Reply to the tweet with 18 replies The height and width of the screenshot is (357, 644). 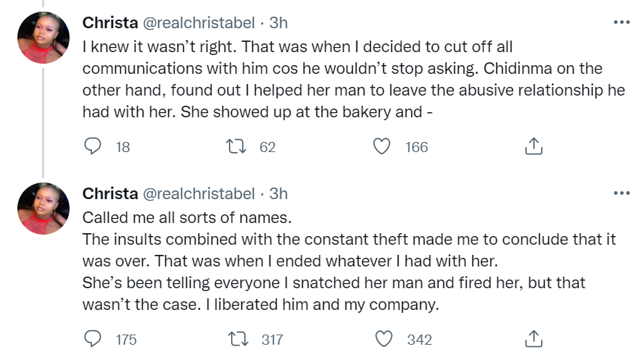click(93, 147)
